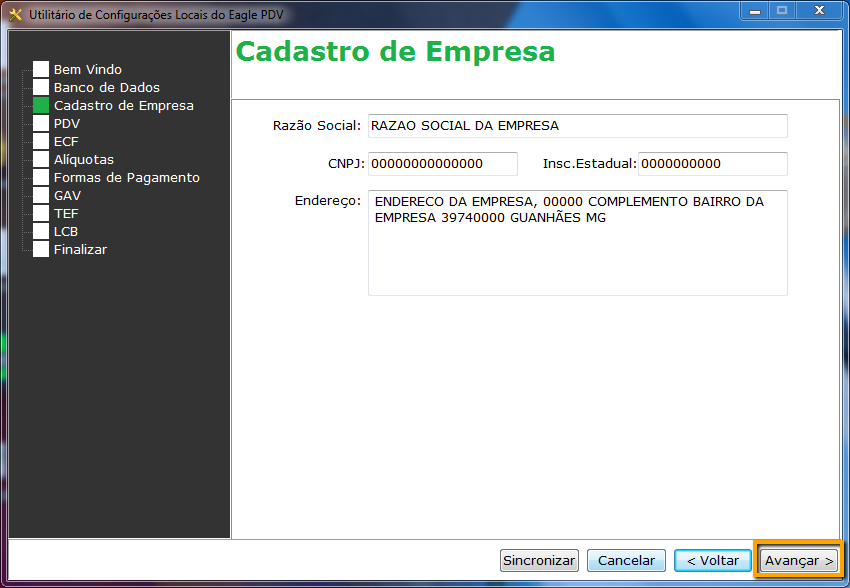Click the white box beside Alíquotas
The height and width of the screenshot is (588, 850).
point(41,159)
